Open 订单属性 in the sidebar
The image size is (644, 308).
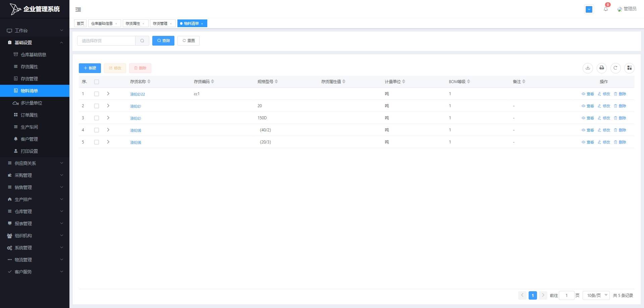coord(35,115)
